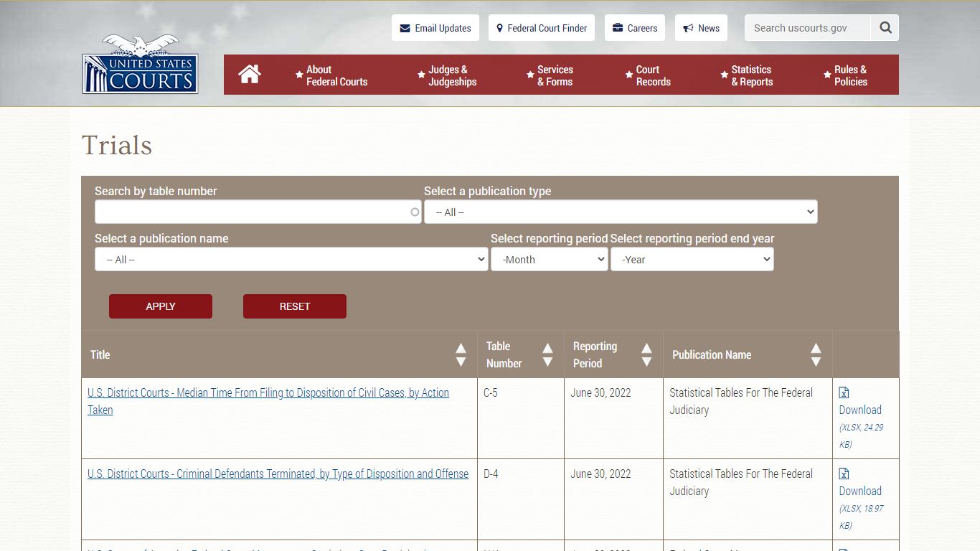The image size is (980, 551).
Task: Click the Trials page heading
Action: pyautogui.click(x=117, y=145)
